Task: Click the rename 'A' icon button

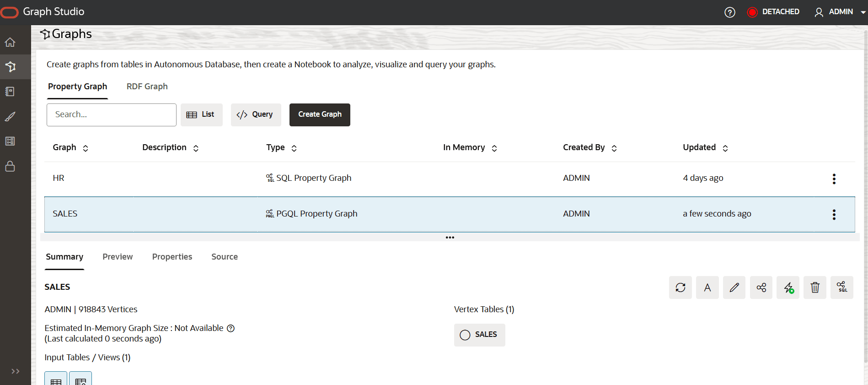Action: [x=707, y=287]
